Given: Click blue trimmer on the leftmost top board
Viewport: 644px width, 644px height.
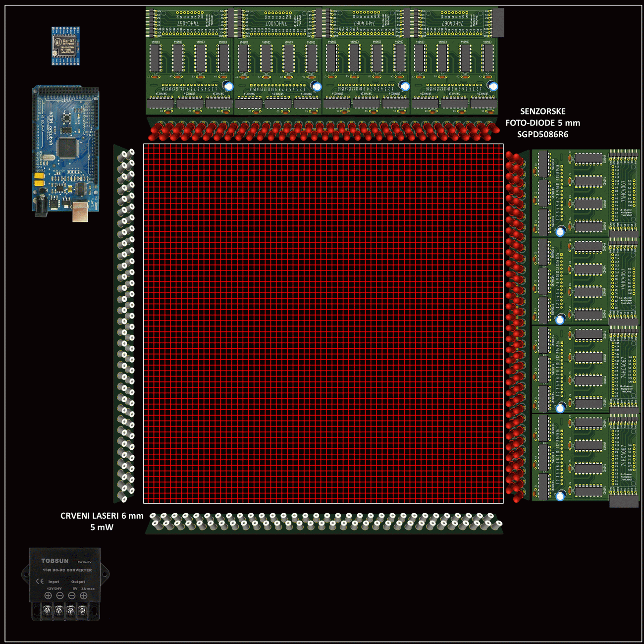Looking at the screenshot, I should click(x=228, y=86).
